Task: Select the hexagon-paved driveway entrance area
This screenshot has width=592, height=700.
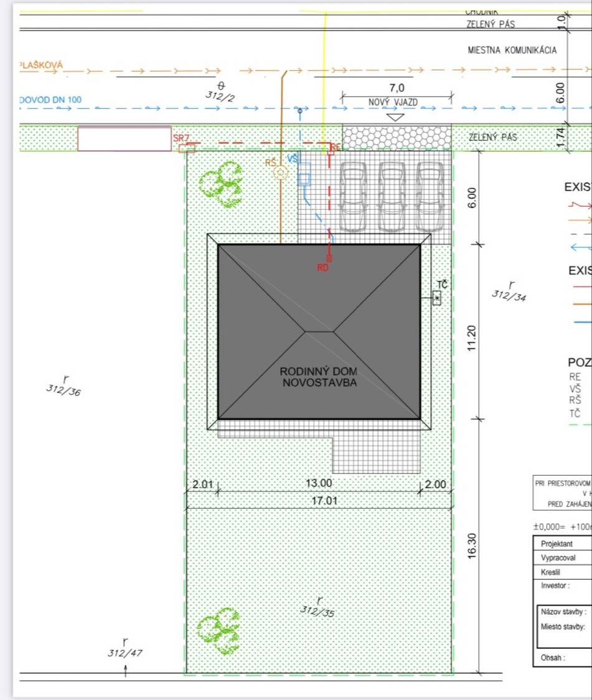Action: point(397,138)
